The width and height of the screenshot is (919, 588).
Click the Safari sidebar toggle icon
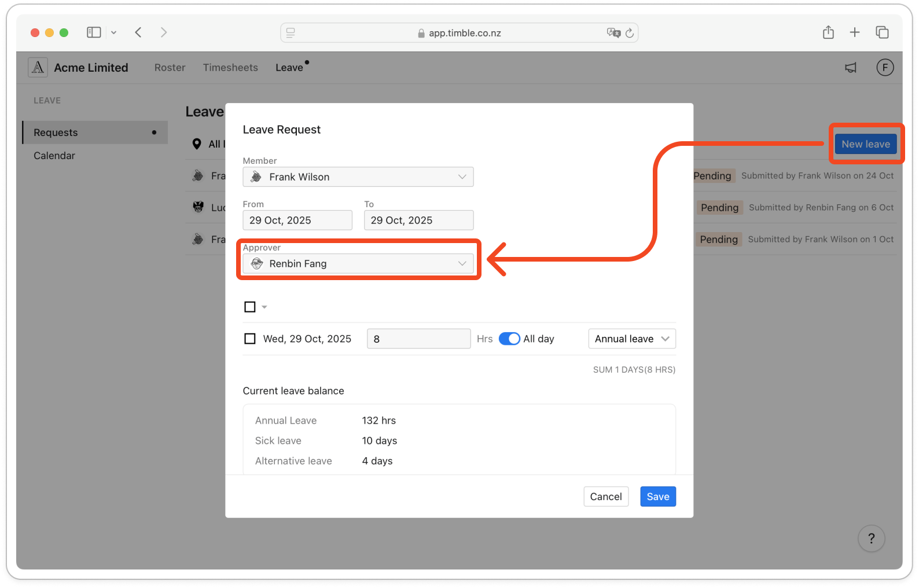tap(94, 32)
